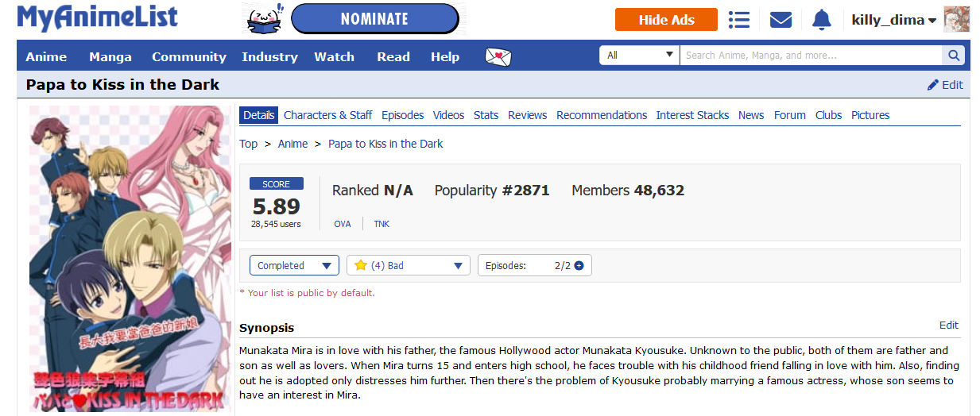Click the search anime input field
Viewport: 980px width, 416px height.
coord(810,56)
